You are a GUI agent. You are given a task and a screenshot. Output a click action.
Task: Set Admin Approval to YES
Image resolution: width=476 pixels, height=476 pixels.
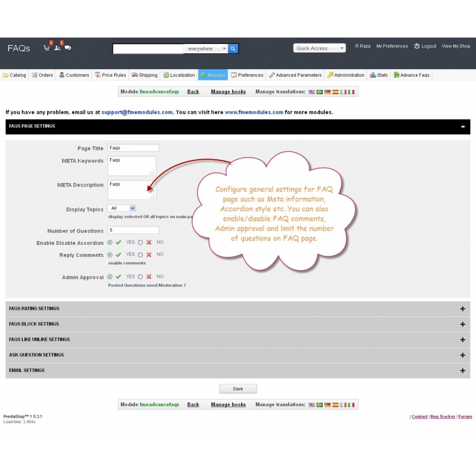(x=110, y=277)
